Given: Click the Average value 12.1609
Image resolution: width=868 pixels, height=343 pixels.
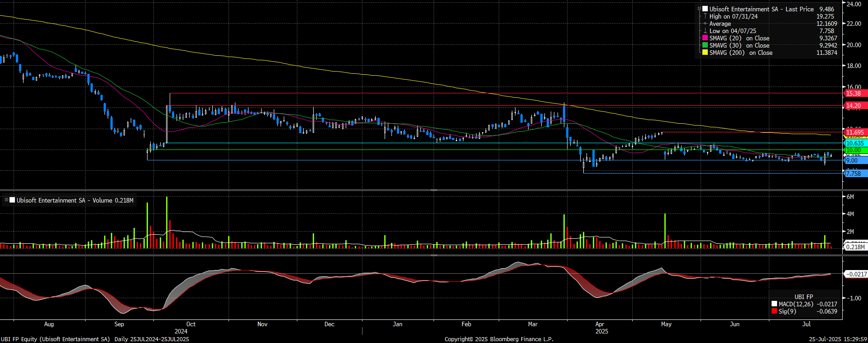Looking at the screenshot, I should click(x=827, y=24).
